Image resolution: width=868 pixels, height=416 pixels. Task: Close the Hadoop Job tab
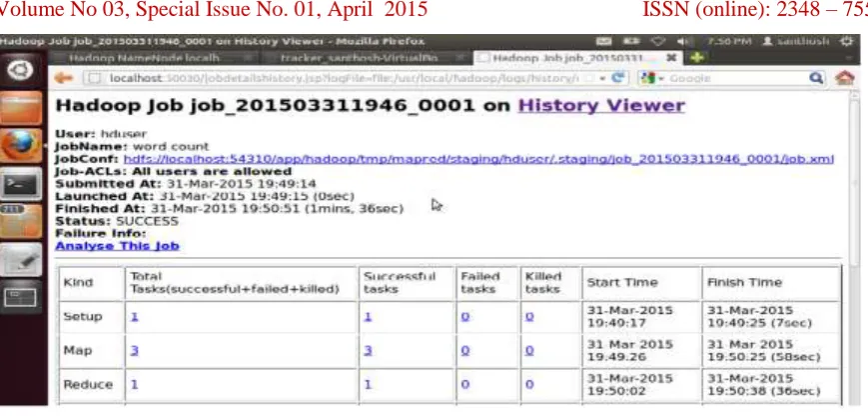click(x=671, y=58)
